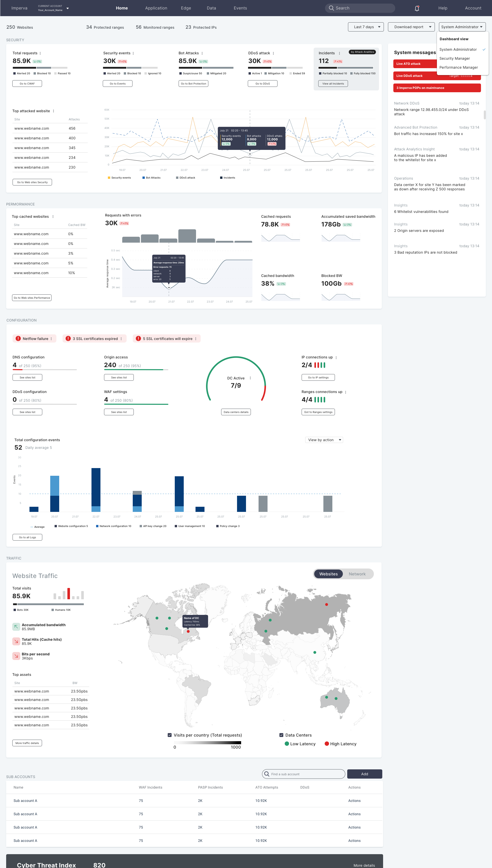
Task: Uncheck Visits per country checkbox
Action: pos(170,735)
